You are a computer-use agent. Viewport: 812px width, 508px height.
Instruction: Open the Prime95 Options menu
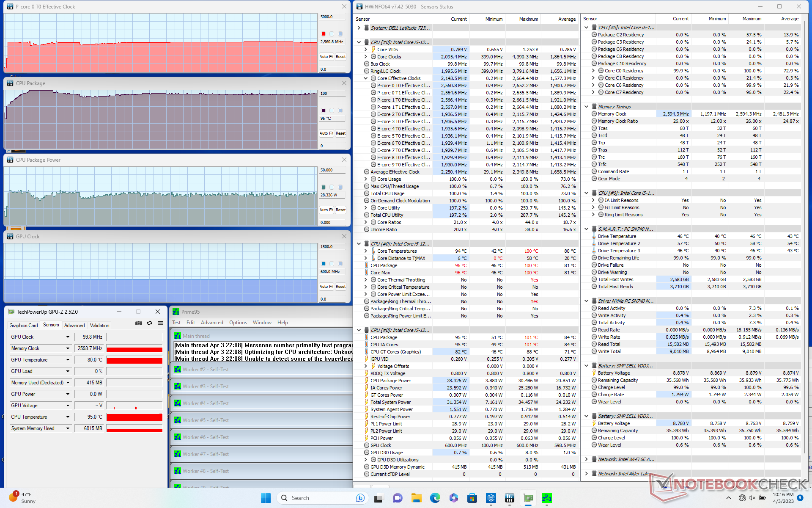click(x=238, y=323)
